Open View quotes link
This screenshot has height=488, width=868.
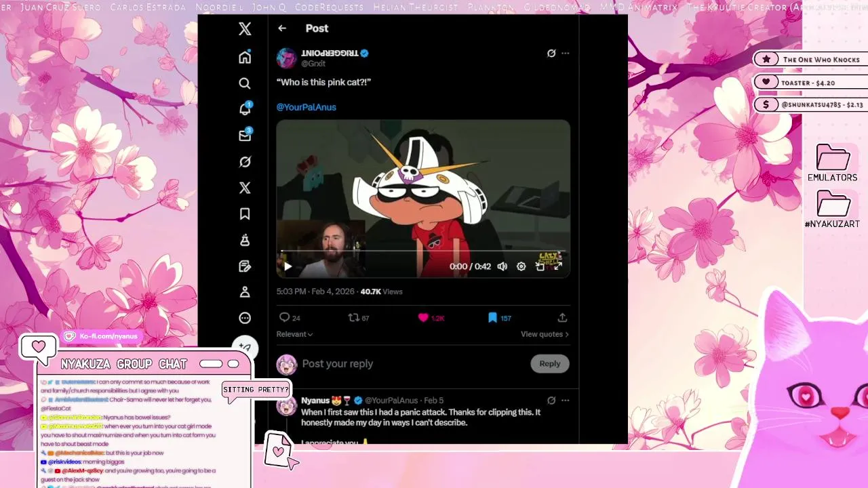point(545,334)
